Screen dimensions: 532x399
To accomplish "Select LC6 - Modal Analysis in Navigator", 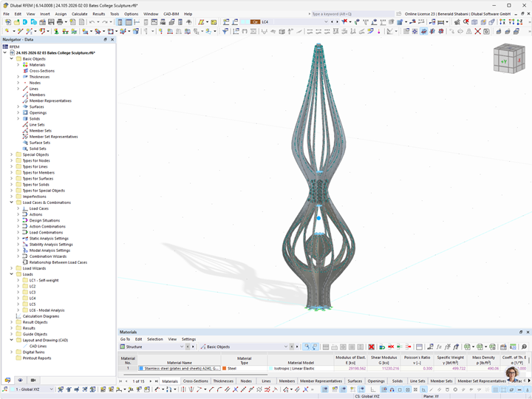I will pyautogui.click(x=47, y=310).
